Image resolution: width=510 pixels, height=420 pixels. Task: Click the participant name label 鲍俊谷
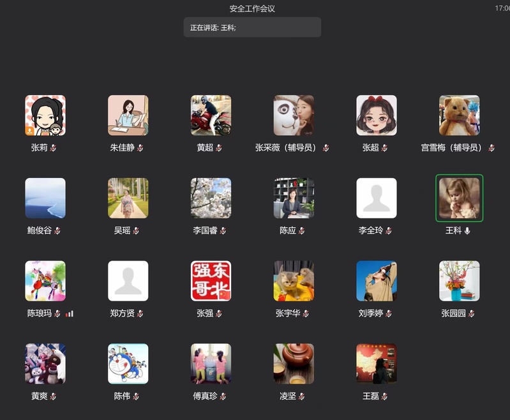[x=40, y=230]
